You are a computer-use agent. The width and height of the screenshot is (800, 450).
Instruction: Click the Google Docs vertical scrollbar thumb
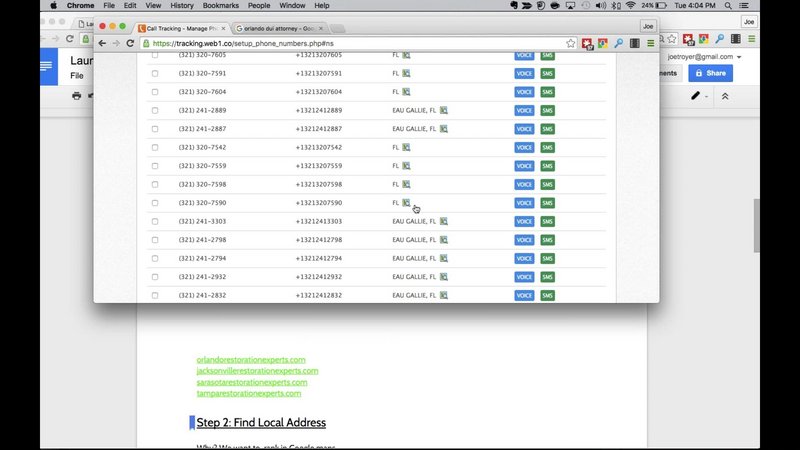756,226
